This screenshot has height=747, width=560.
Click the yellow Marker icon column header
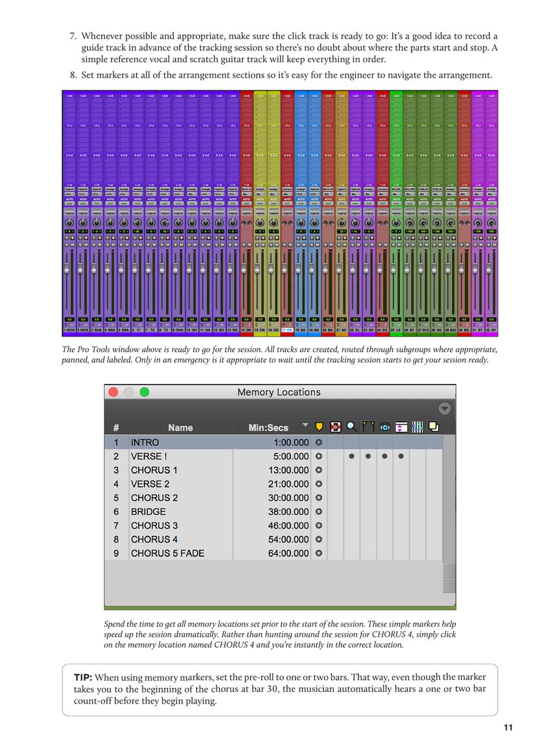point(319,427)
